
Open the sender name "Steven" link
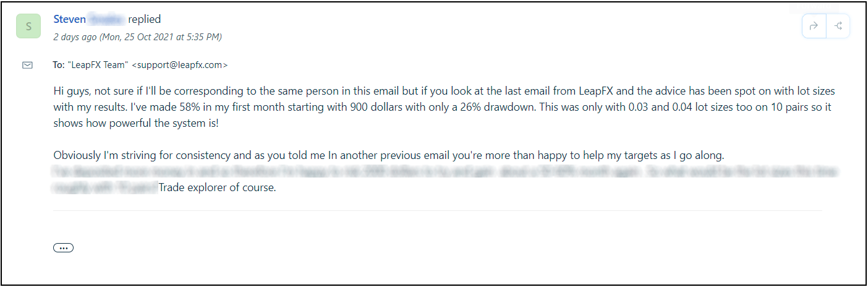point(69,19)
